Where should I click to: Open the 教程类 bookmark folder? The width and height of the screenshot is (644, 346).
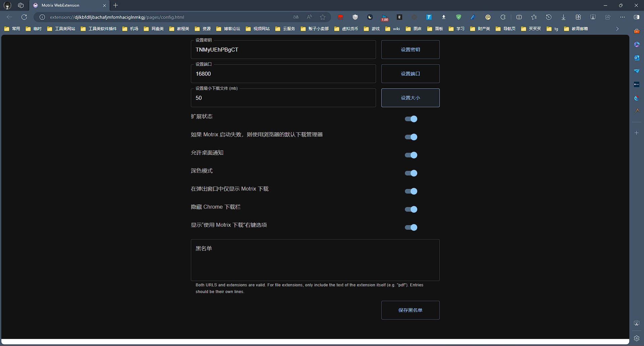[x=179, y=29]
